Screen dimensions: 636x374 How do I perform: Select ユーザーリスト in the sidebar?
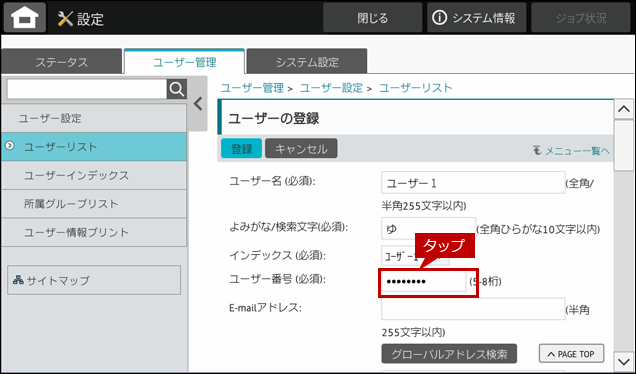click(x=94, y=147)
